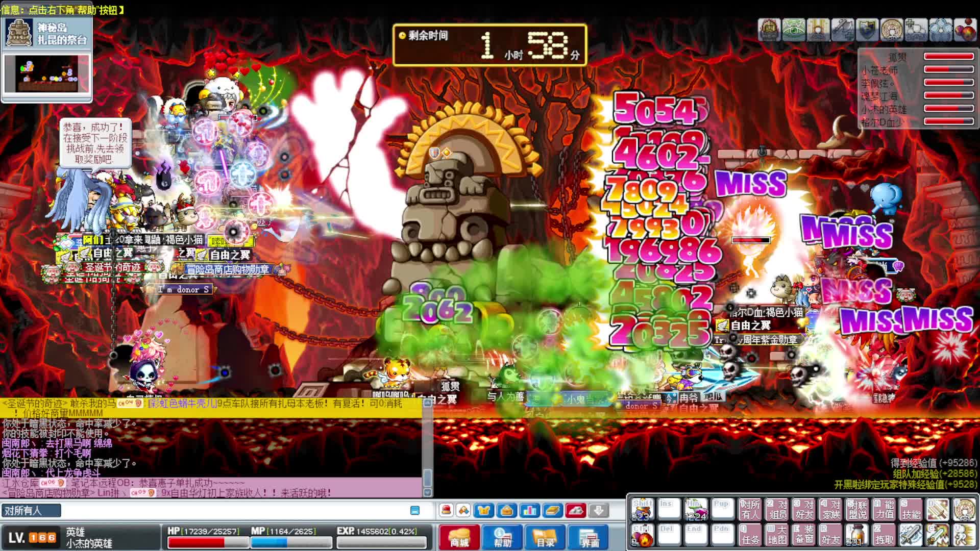Click the red siren icon in chat toolbar

tap(446, 510)
